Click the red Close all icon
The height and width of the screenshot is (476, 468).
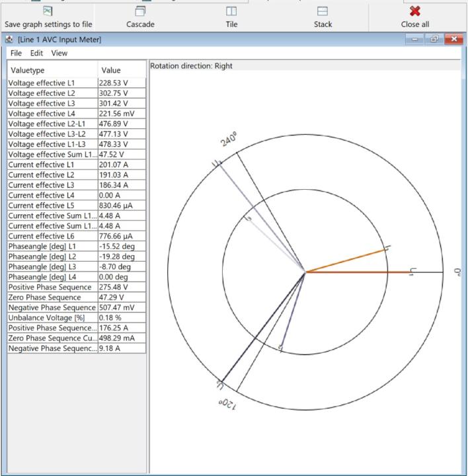click(x=415, y=11)
